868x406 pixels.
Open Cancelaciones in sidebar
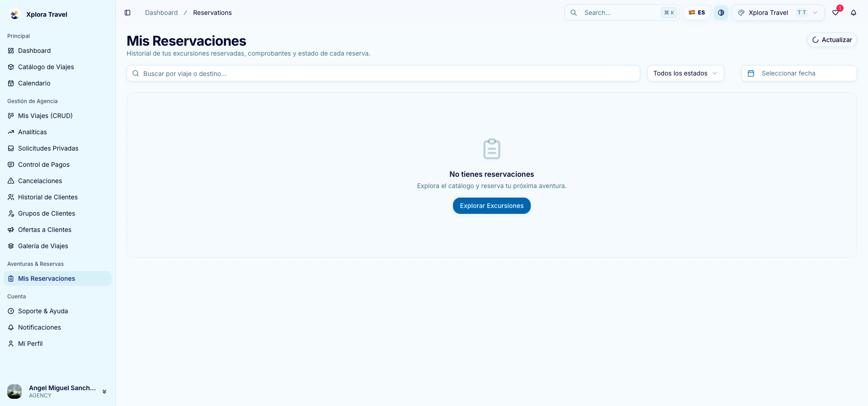click(57, 181)
